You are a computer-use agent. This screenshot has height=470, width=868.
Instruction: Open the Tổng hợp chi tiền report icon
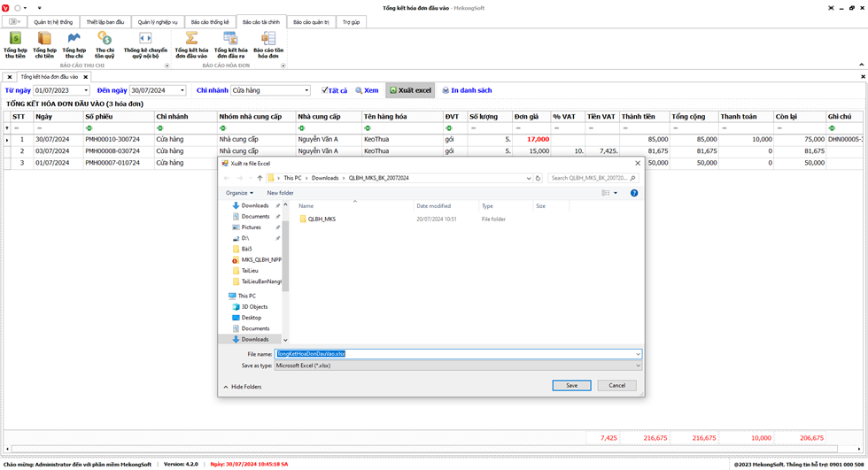pos(44,40)
